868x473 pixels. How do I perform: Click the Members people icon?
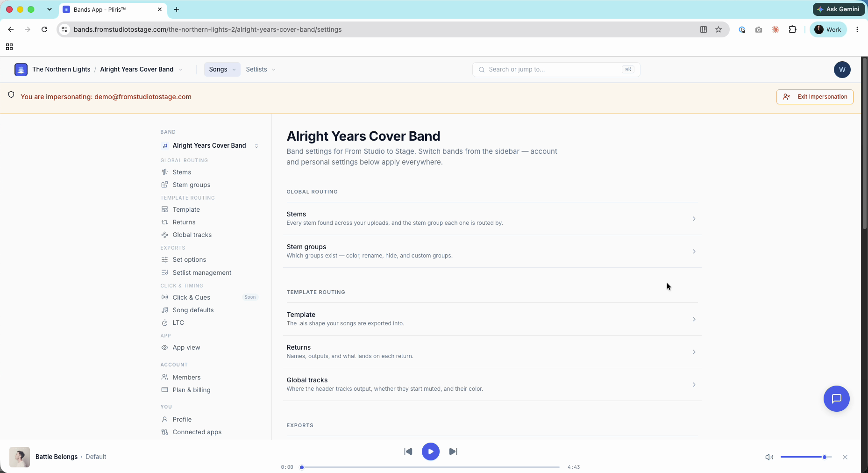coord(164,377)
